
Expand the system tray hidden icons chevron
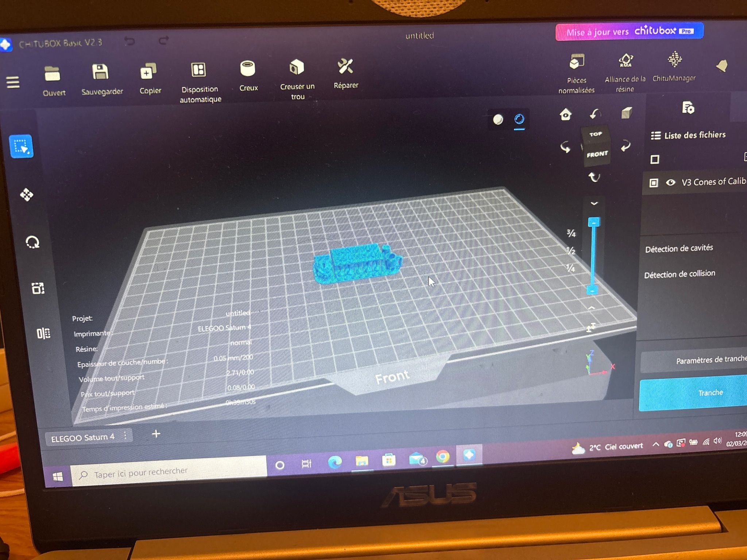click(655, 444)
